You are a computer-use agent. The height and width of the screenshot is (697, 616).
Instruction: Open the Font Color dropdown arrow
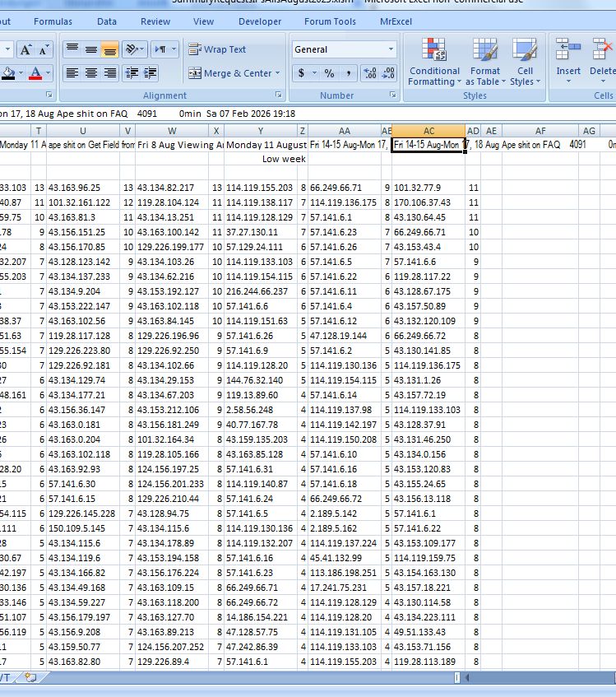(x=48, y=73)
